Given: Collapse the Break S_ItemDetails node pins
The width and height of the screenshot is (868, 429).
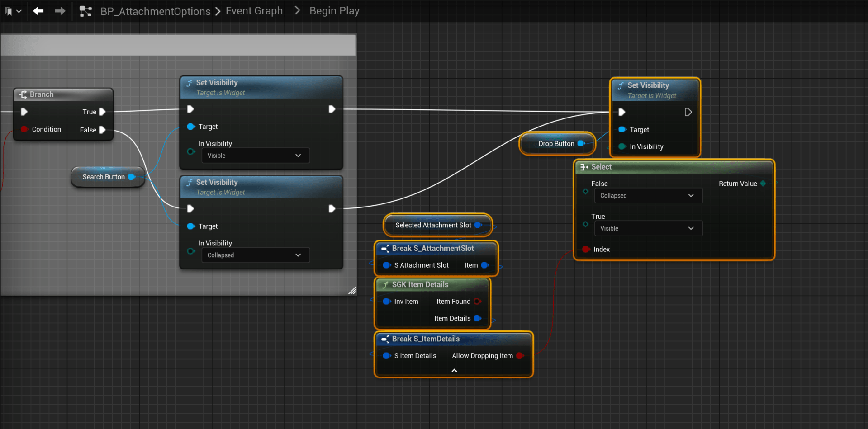Looking at the screenshot, I should click(x=454, y=370).
